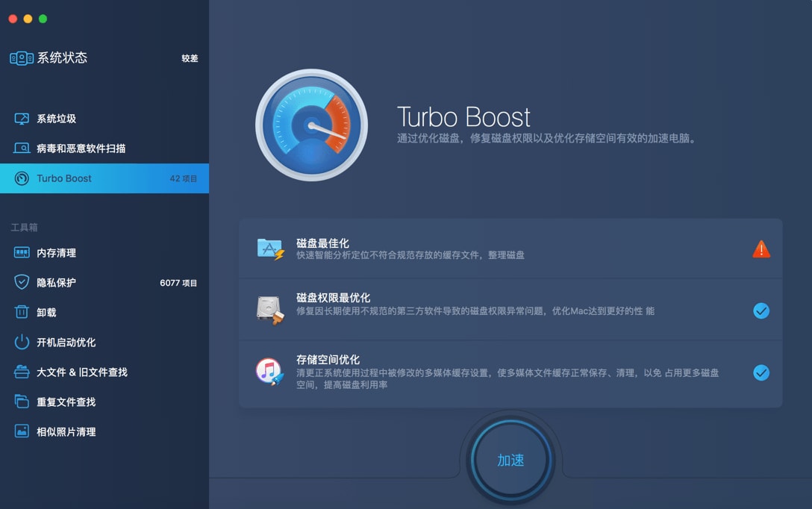Click the 重复文件查找 duplicate icon
This screenshot has width=812, height=509.
pos(22,402)
